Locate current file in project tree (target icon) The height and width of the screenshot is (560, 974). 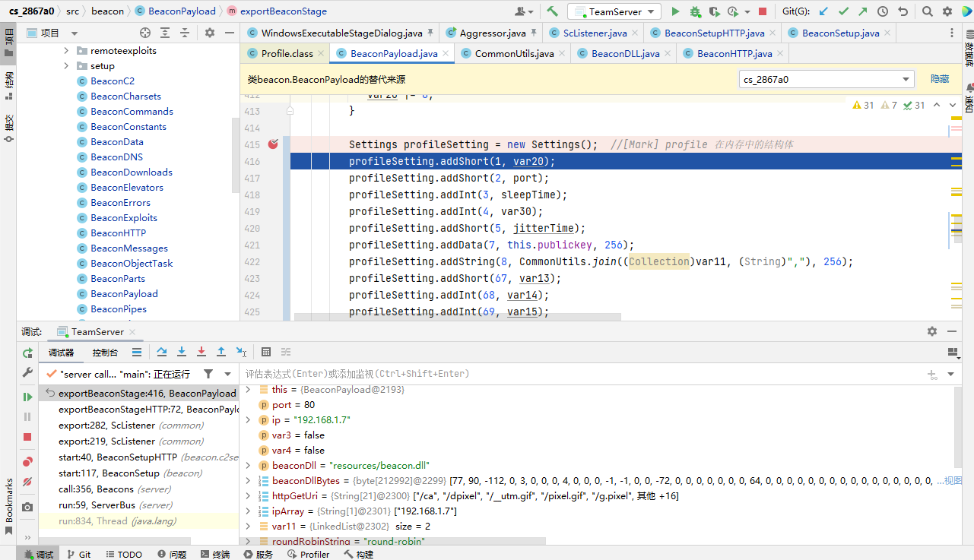(145, 33)
